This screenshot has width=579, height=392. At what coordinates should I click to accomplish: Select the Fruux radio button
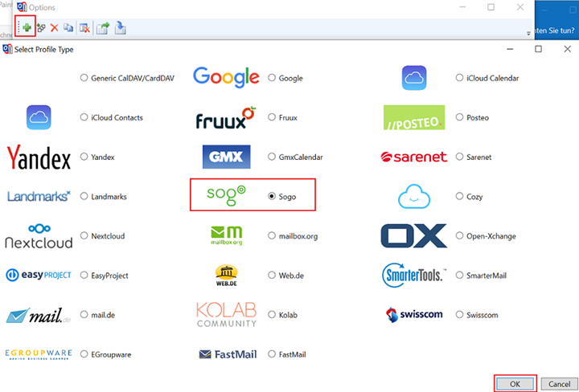272,117
